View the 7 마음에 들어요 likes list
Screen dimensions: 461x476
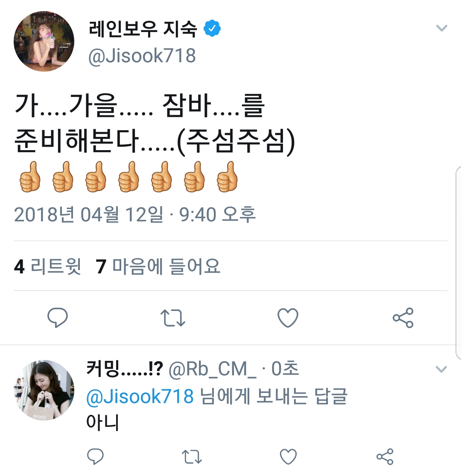(158, 267)
